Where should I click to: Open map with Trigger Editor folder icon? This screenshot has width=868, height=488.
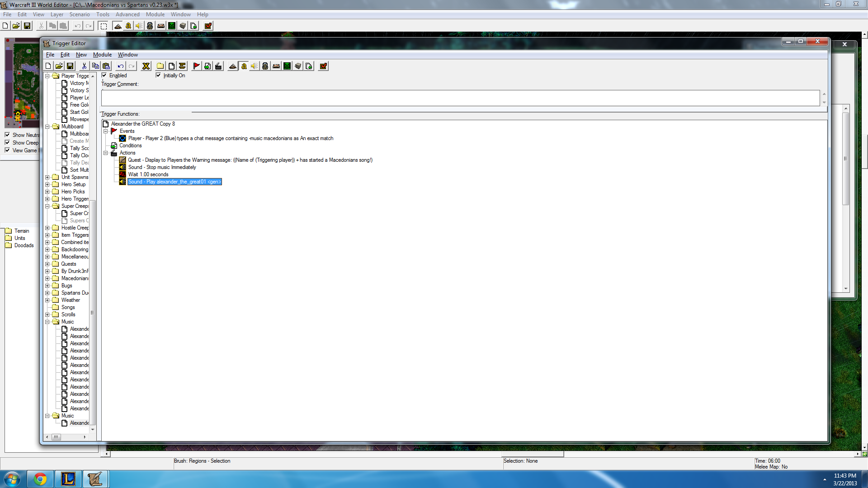(59, 66)
